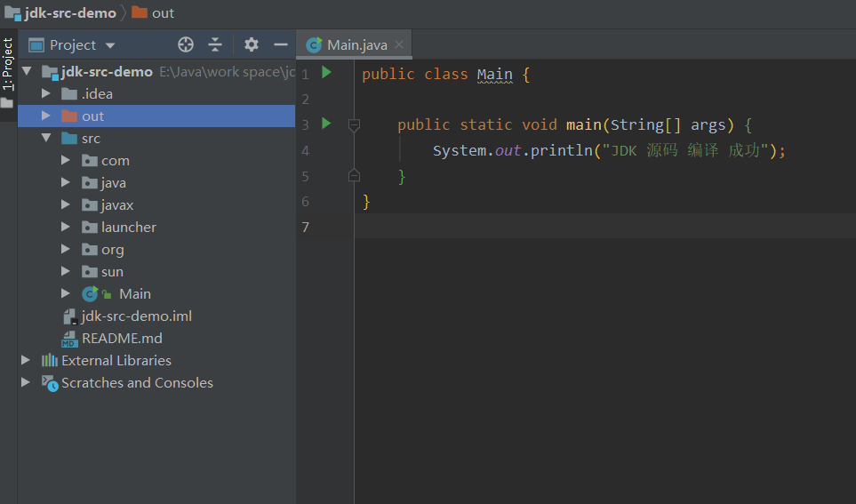Click the string literal "JDK 源码 编译 成功"

tap(685, 150)
